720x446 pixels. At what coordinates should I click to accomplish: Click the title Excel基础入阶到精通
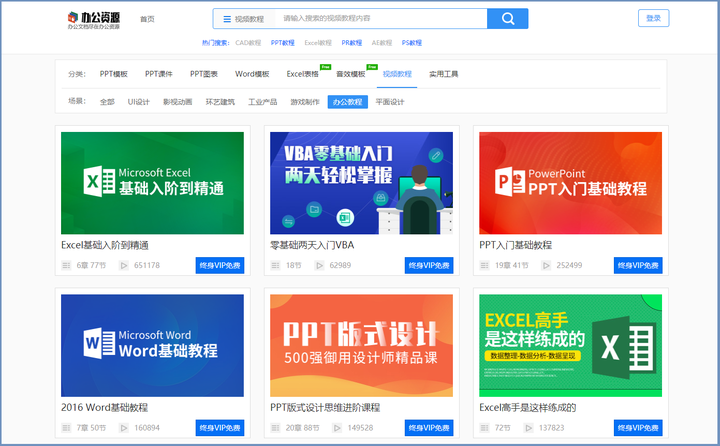(x=105, y=245)
